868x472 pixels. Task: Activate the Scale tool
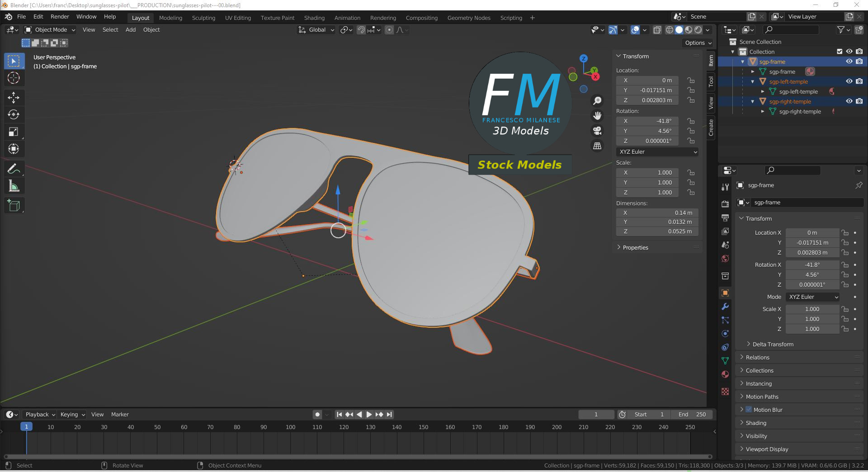click(14, 132)
